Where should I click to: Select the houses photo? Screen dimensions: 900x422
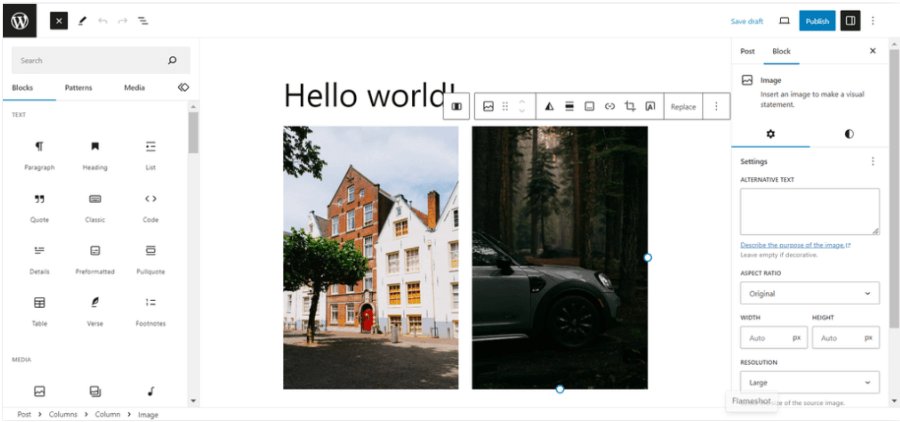371,258
